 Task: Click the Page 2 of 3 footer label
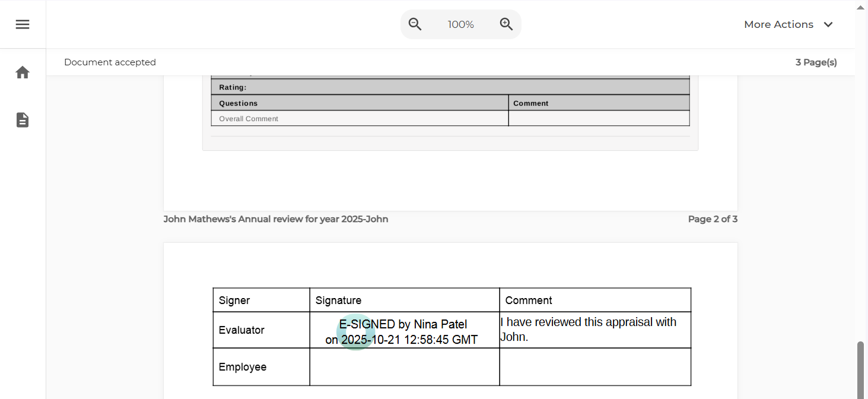713,219
